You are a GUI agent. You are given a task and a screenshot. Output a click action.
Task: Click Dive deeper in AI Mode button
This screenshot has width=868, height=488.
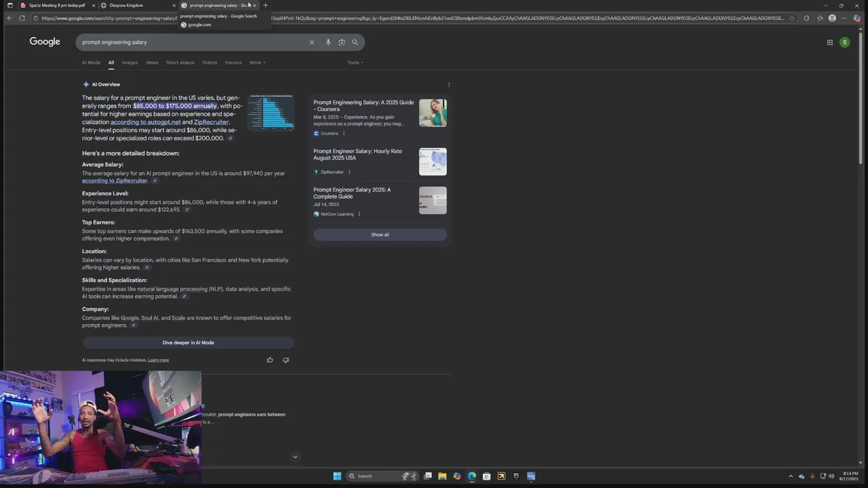click(188, 343)
